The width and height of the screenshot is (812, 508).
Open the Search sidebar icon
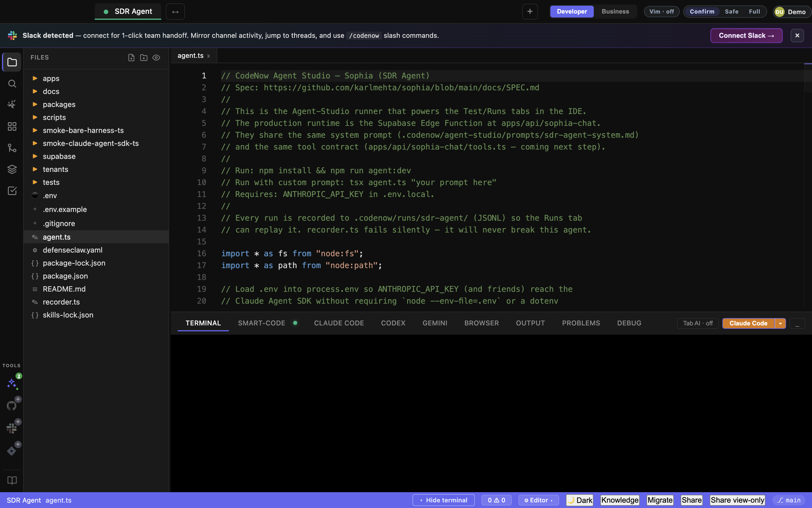point(12,83)
